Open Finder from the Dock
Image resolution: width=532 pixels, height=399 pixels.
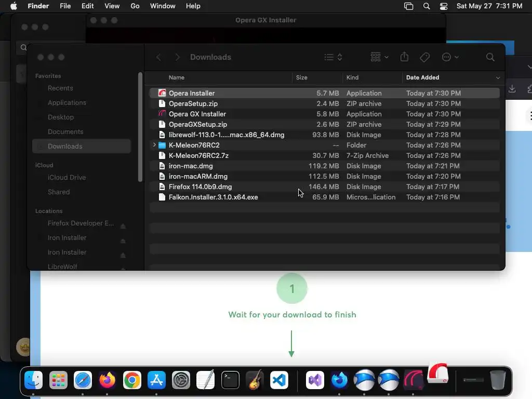point(34,380)
